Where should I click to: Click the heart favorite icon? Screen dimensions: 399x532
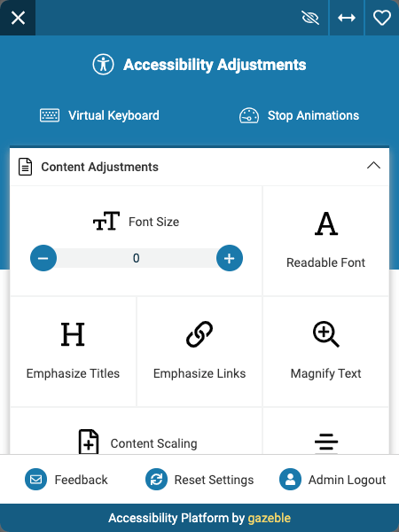pyautogui.click(x=382, y=18)
